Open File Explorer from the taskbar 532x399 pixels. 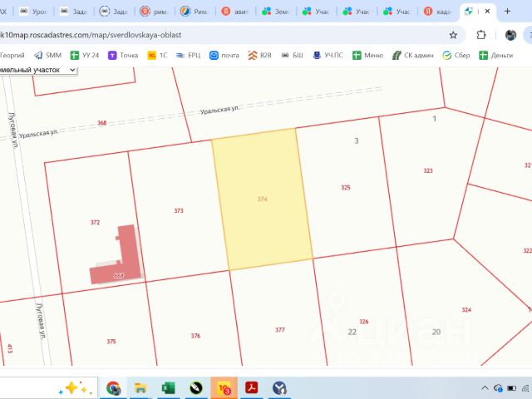(140, 388)
